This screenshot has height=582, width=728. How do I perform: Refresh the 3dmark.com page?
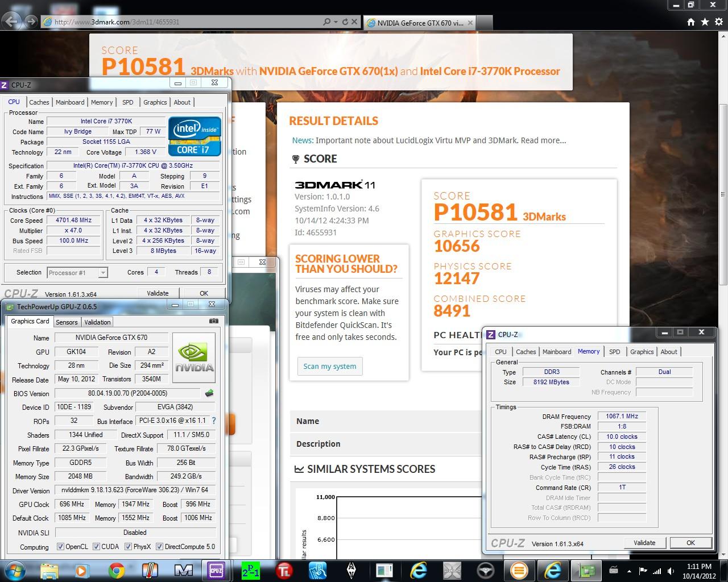tap(345, 22)
